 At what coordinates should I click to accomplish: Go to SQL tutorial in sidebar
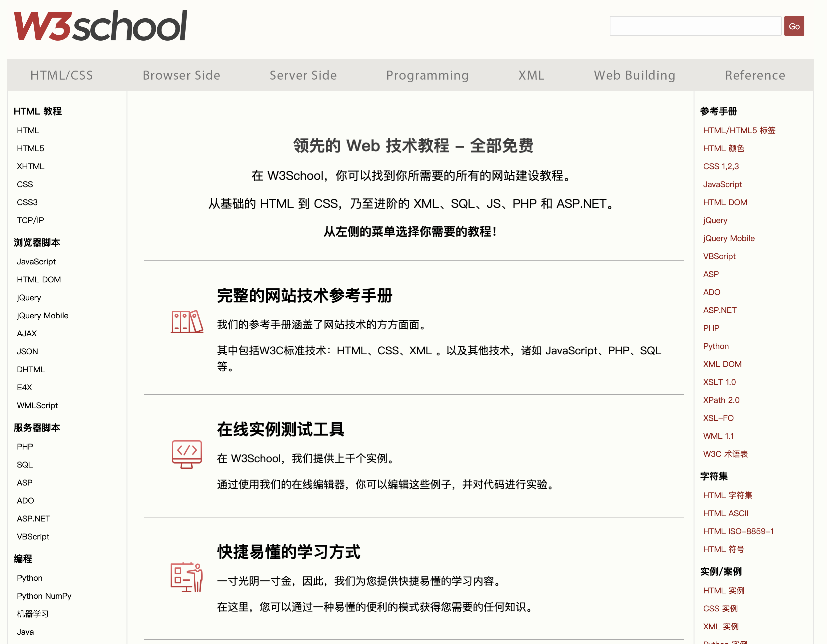pos(25,465)
